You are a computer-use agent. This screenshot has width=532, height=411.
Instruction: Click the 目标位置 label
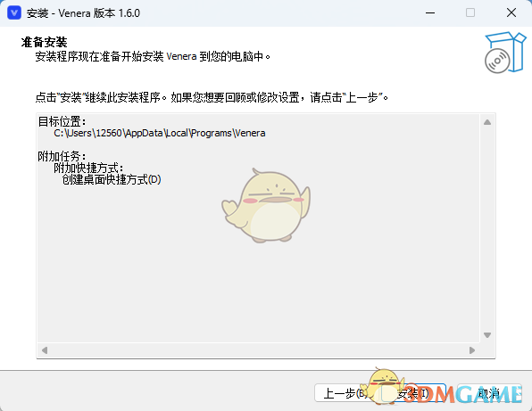[x=62, y=121]
